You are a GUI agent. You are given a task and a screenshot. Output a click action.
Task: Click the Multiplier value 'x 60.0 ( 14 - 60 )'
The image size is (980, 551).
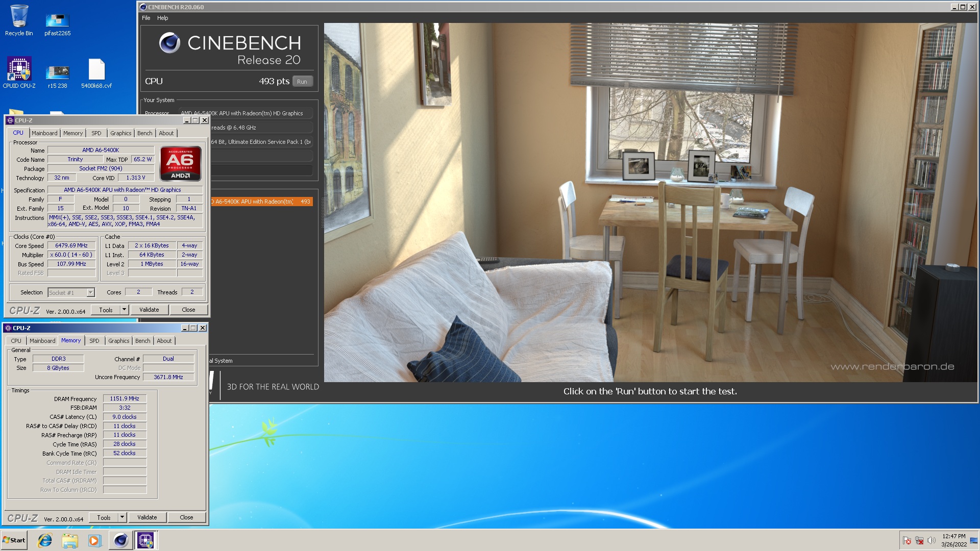pos(71,255)
